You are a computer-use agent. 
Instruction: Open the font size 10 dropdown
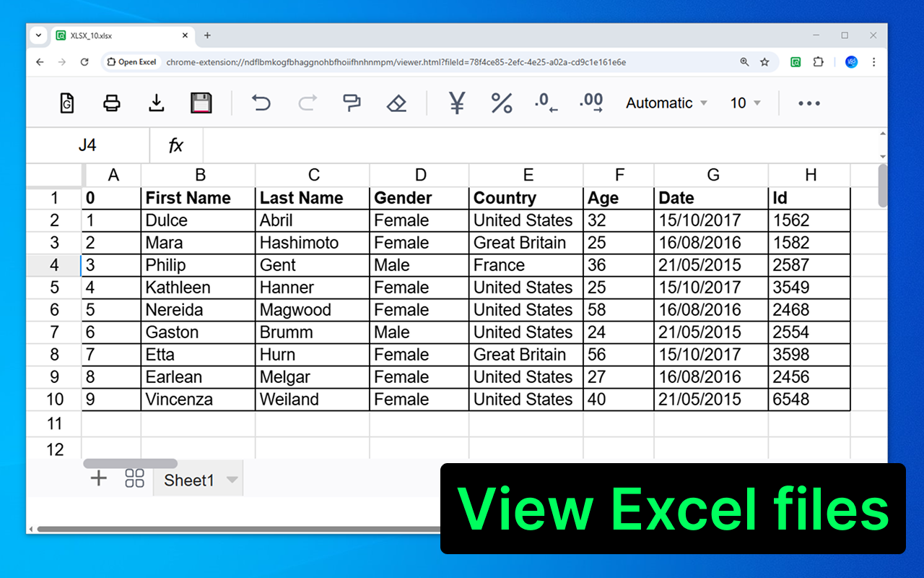click(746, 103)
